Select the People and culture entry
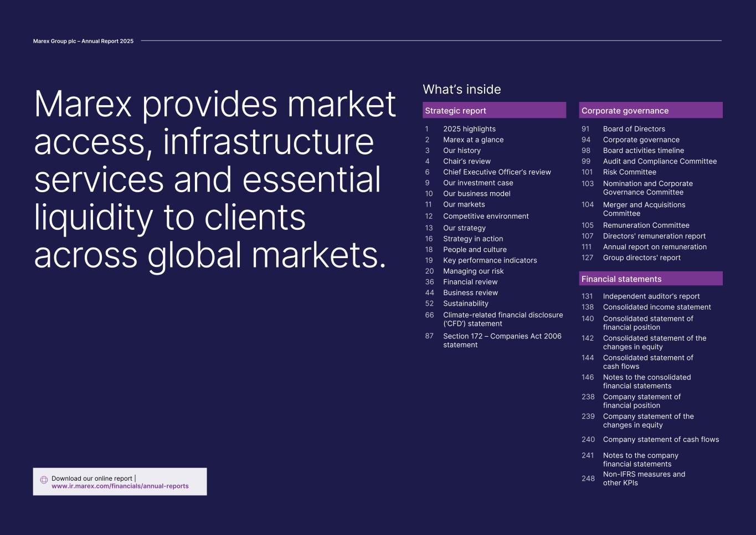Image resolution: width=756 pixels, height=535 pixels. click(475, 250)
